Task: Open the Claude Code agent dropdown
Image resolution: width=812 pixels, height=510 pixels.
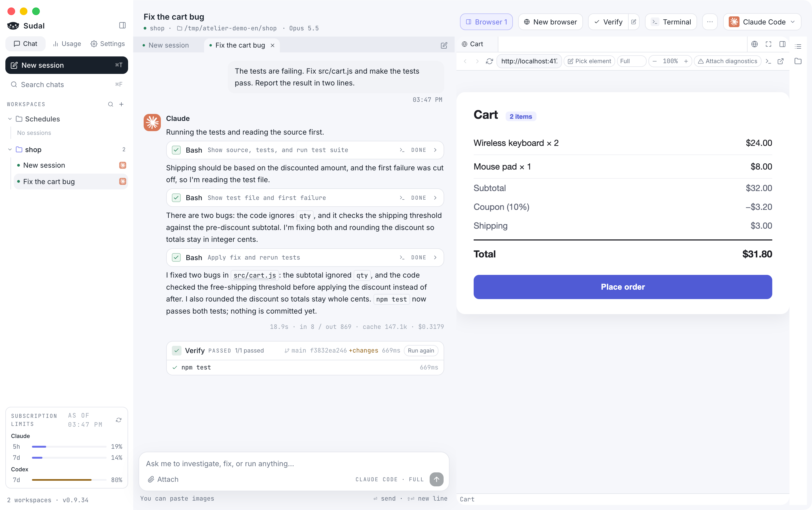Action: [x=762, y=22]
